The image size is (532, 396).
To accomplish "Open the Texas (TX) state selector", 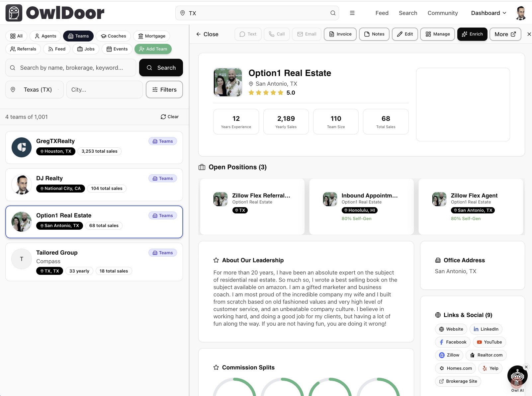I will tap(35, 90).
